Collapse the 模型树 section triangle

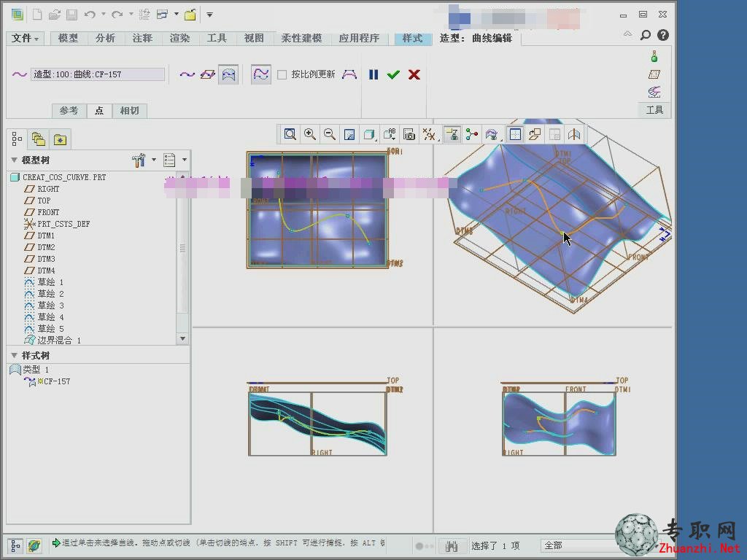tap(15, 160)
